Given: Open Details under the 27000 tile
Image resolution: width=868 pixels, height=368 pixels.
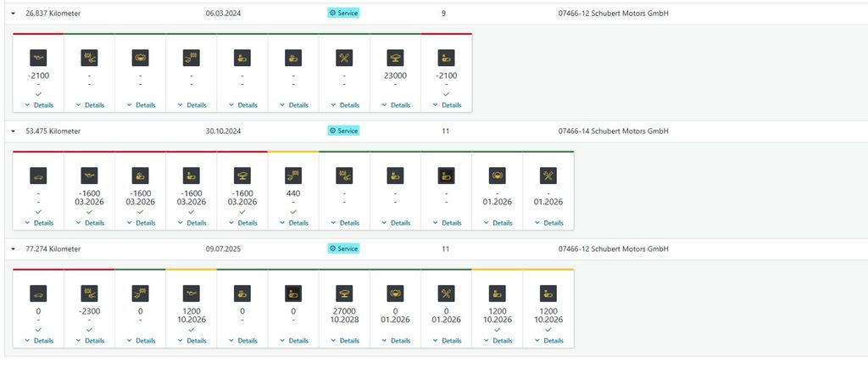Looking at the screenshot, I should point(344,341).
